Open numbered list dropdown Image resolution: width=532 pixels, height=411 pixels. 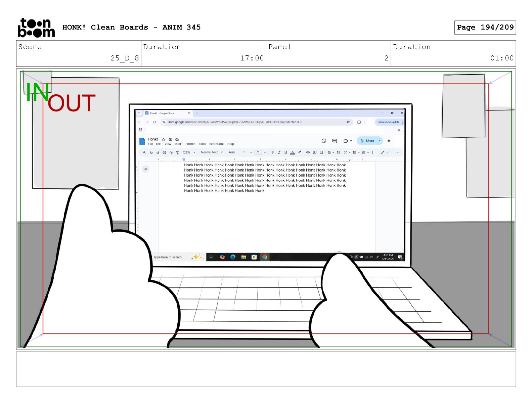pyautogui.click(x=365, y=152)
